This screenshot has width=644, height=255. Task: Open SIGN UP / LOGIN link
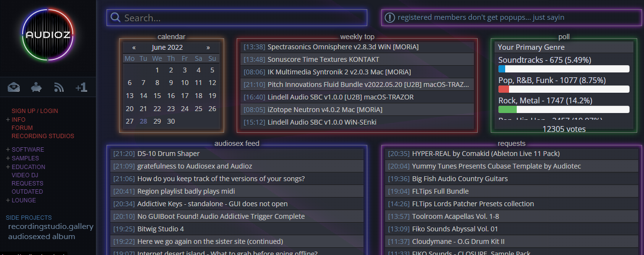[35, 111]
